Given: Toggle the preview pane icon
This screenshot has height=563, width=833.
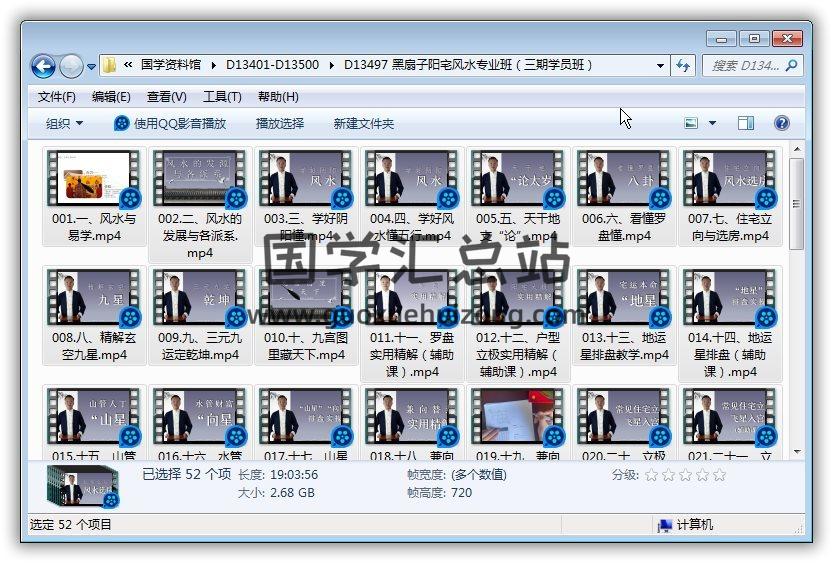Looking at the screenshot, I should coord(746,123).
